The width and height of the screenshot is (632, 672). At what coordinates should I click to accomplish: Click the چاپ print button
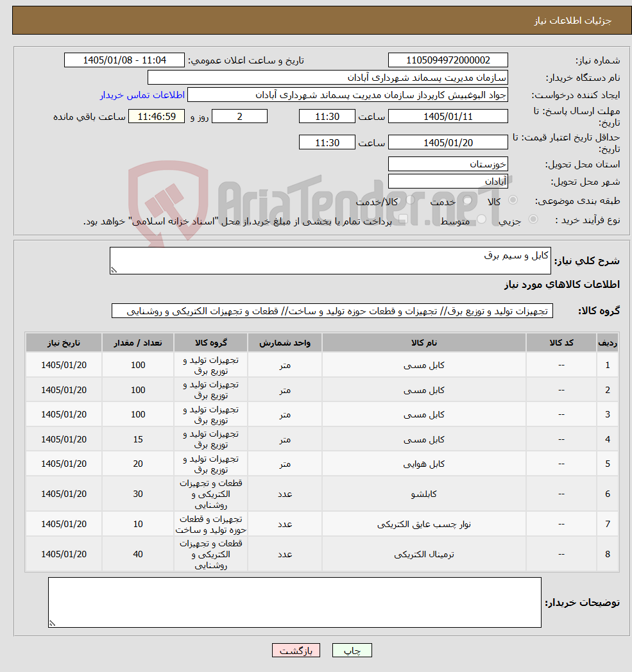tap(352, 650)
